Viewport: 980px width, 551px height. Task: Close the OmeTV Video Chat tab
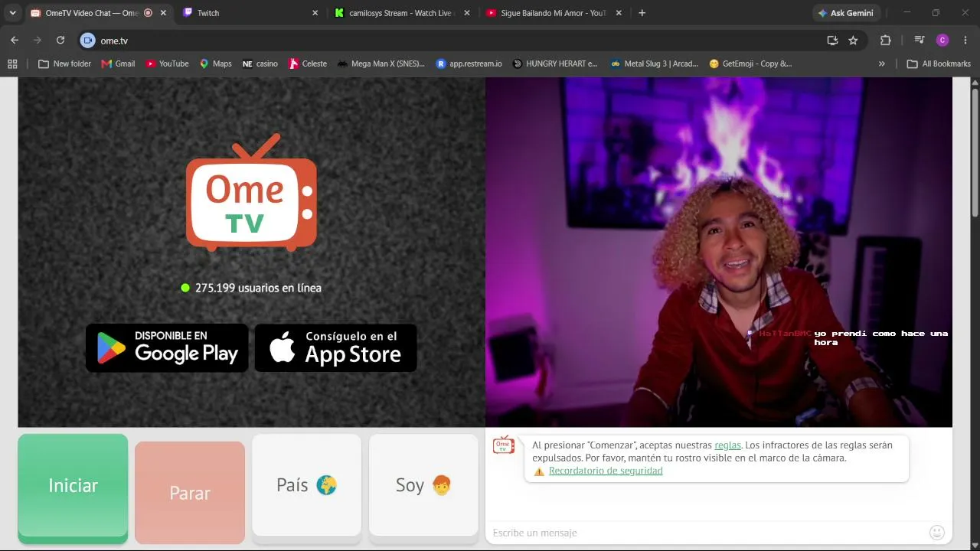click(x=163, y=13)
